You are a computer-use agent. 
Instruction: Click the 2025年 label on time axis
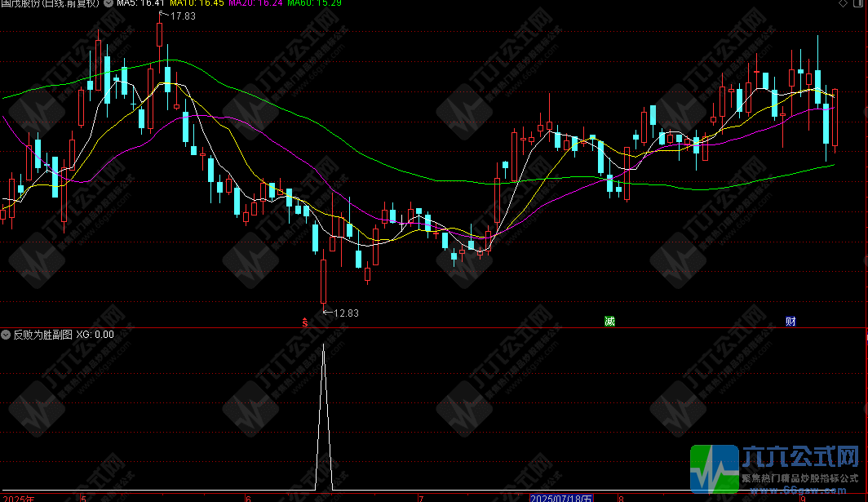[18, 498]
